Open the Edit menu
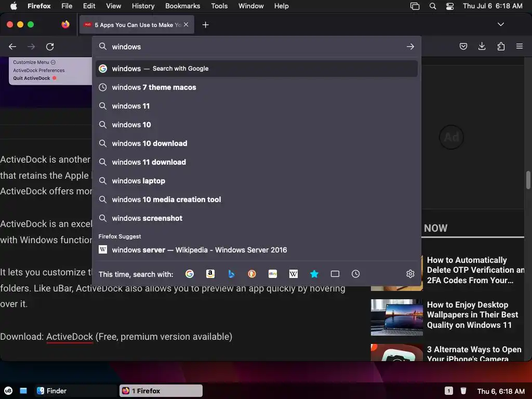 (89, 6)
